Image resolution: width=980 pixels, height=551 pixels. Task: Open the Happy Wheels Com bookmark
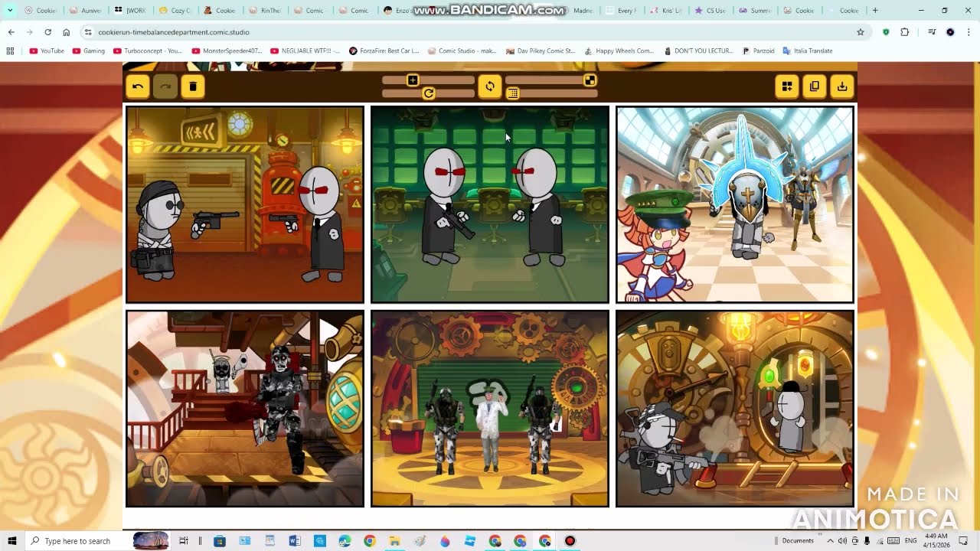(x=619, y=51)
